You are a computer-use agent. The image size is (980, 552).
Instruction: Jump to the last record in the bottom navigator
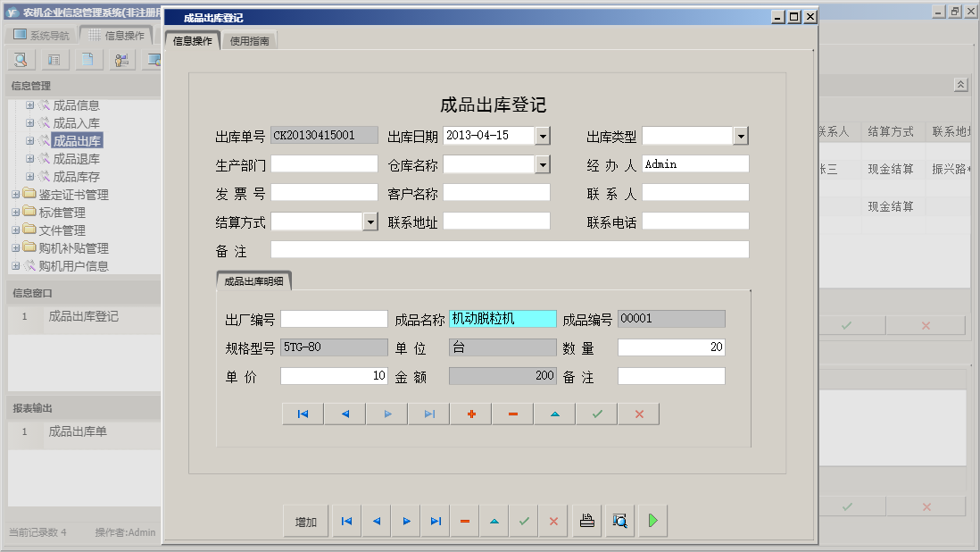(x=435, y=520)
